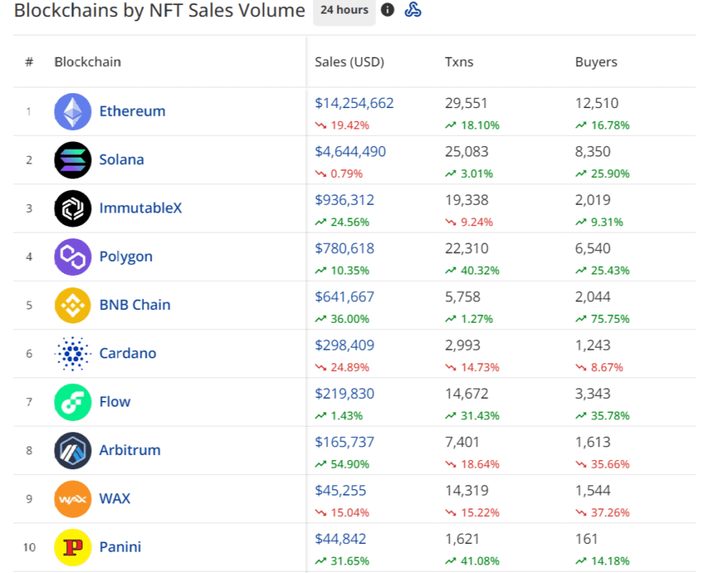728x573 pixels.
Task: Open the Ethereum blockchain link
Action: [x=132, y=111]
